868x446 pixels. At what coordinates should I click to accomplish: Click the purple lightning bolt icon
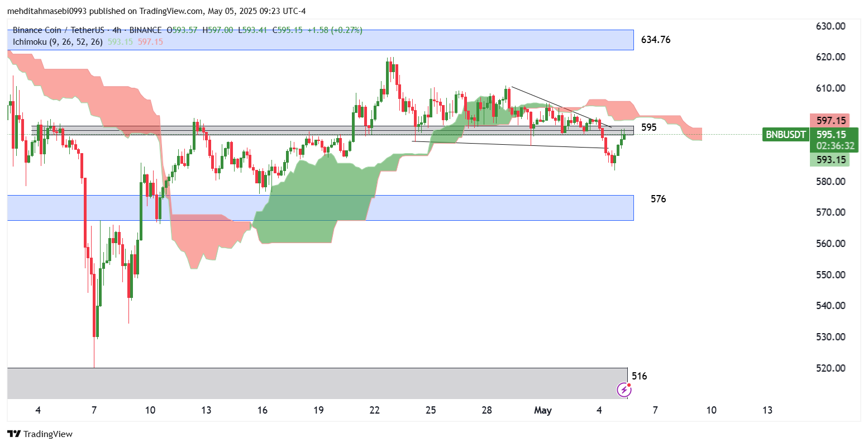tap(624, 390)
